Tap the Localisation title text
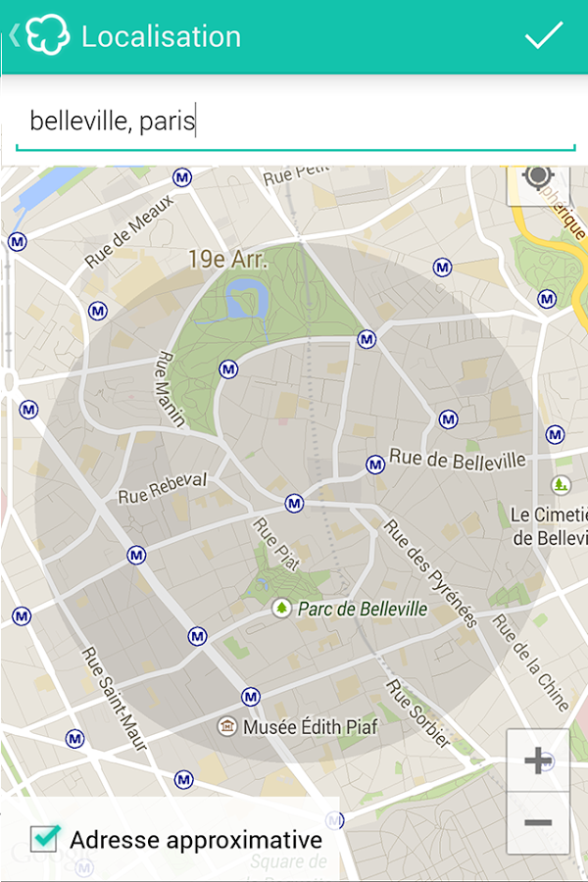Viewport: 588px width, 882px height. 161,36
